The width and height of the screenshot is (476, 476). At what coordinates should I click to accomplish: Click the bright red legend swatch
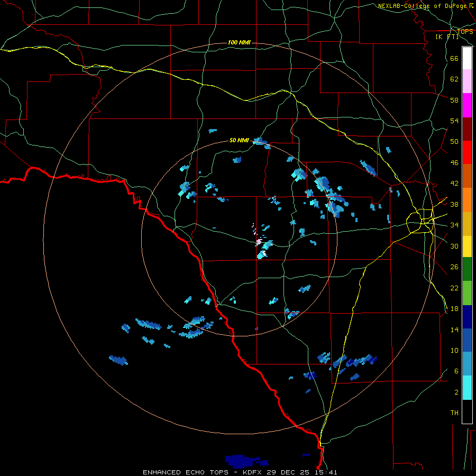467,152
